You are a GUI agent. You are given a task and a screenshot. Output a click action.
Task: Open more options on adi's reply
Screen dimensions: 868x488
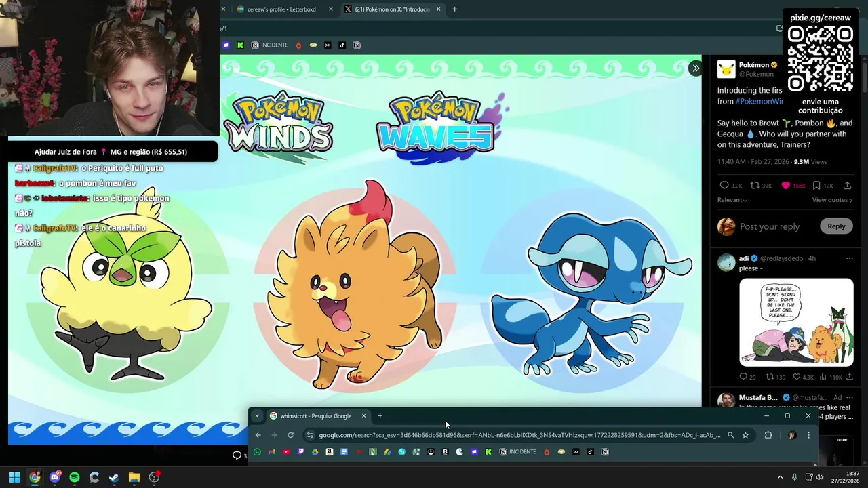[x=849, y=258]
